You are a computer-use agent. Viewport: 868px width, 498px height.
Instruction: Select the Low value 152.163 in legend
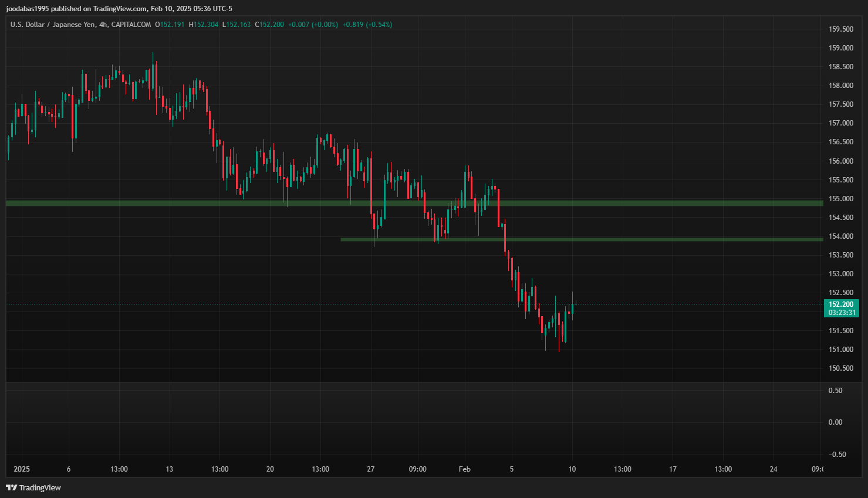238,25
